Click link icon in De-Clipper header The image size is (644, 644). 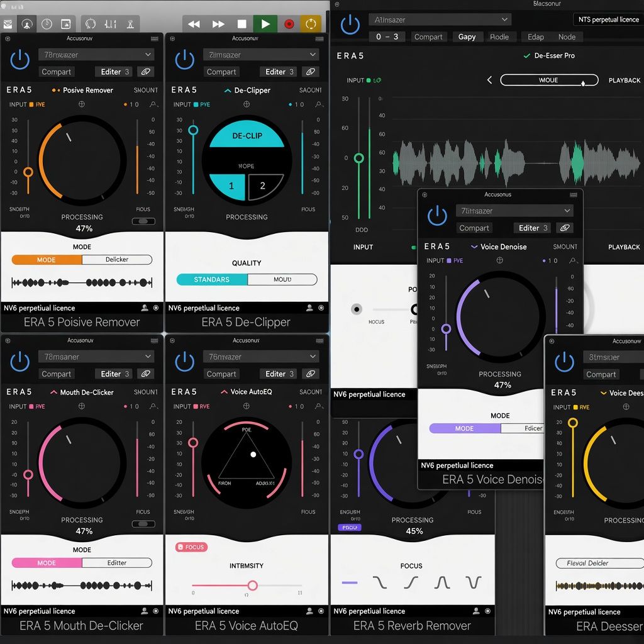point(311,72)
